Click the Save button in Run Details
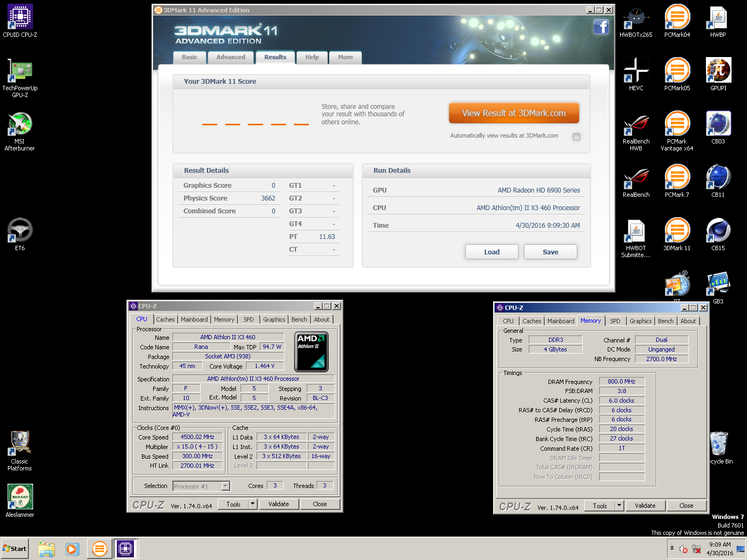 tap(551, 252)
